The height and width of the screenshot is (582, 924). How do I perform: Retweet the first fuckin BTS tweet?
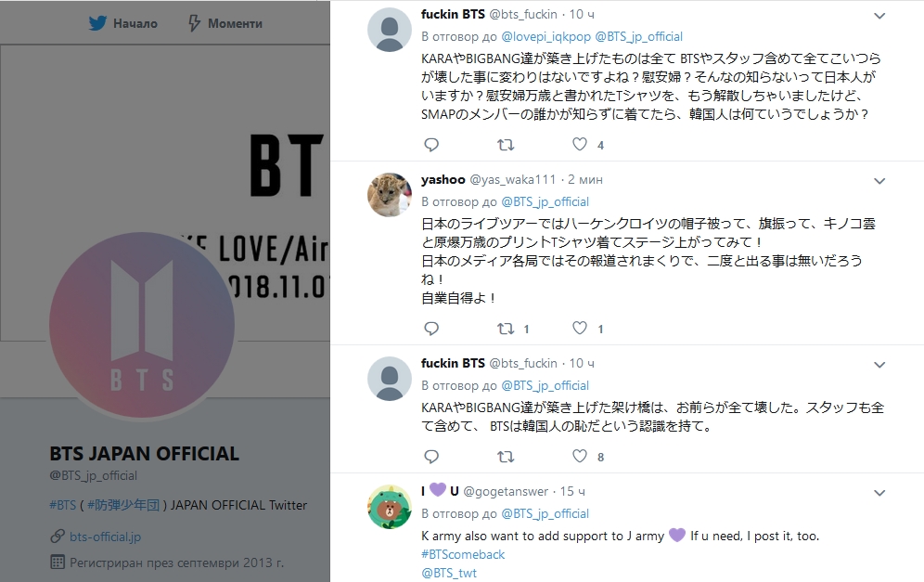[506, 145]
